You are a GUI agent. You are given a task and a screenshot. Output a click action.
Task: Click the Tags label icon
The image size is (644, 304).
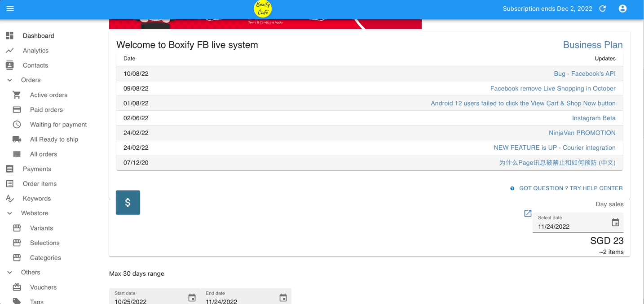tap(17, 301)
